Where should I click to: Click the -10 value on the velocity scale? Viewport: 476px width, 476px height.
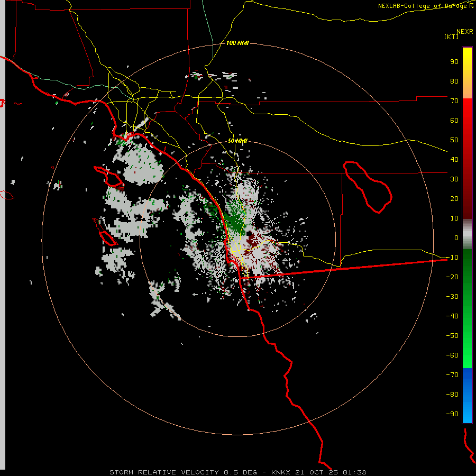tap(452, 258)
